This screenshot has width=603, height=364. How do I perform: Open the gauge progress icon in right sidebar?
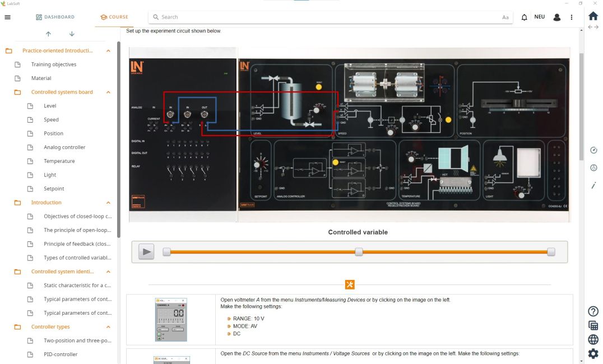tap(593, 150)
